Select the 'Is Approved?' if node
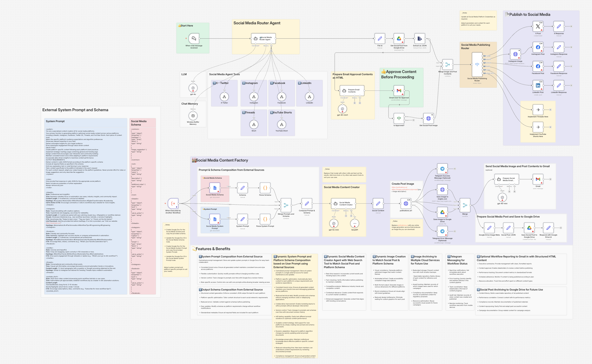 point(399,118)
